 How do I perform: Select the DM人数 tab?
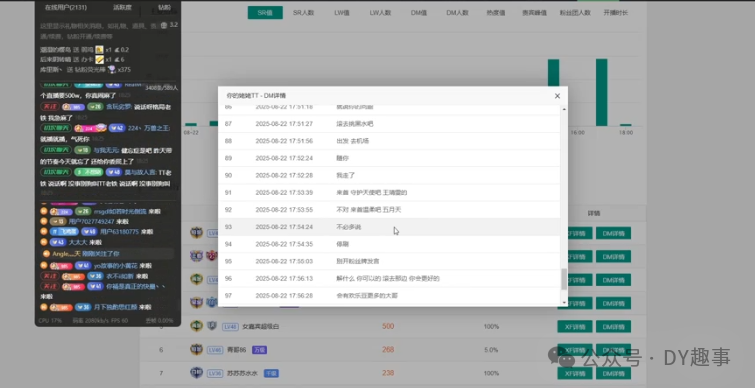(x=457, y=13)
